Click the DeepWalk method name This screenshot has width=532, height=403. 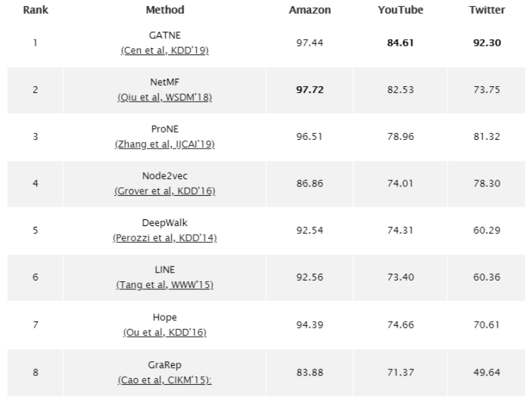click(164, 223)
